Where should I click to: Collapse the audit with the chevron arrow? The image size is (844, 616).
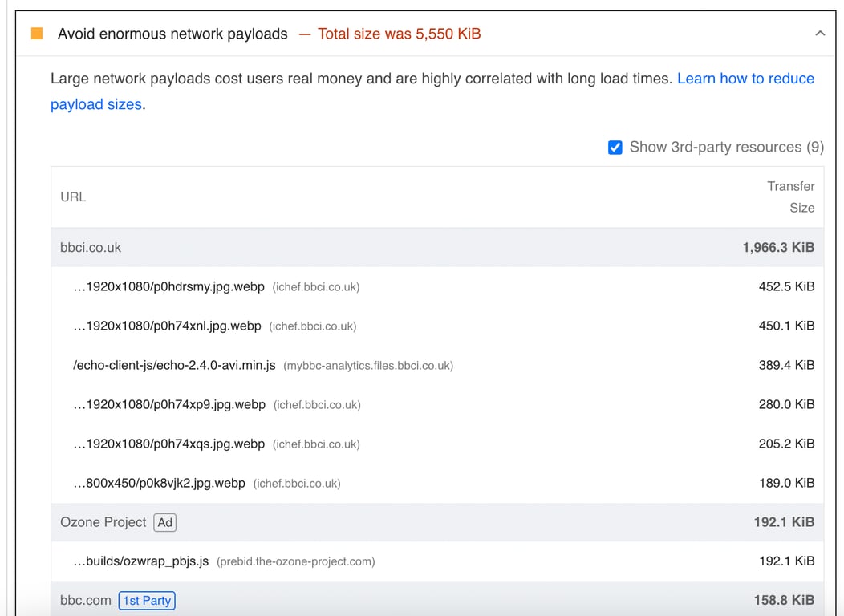click(819, 34)
